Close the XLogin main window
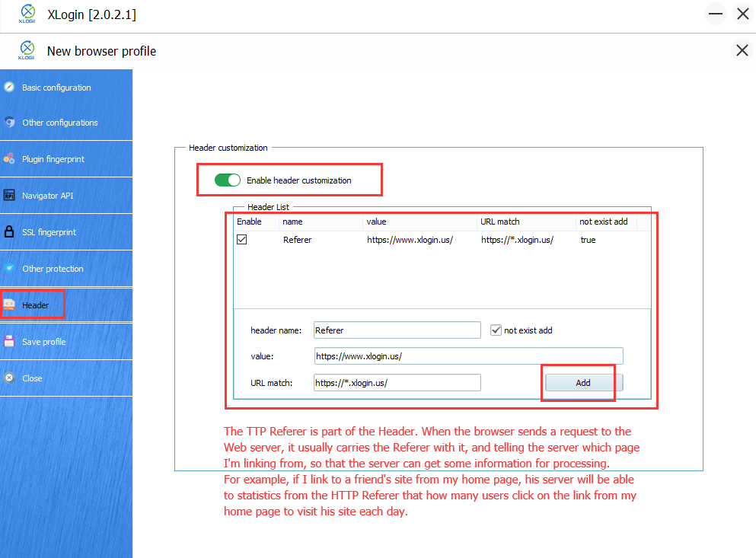Screen dimensions: 756x558 [743, 14]
